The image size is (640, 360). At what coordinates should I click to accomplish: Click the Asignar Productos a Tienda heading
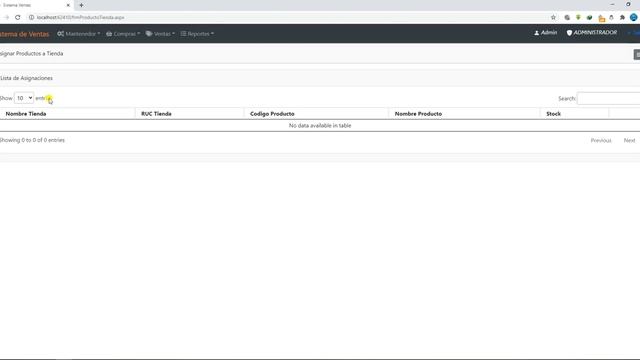tap(31, 53)
